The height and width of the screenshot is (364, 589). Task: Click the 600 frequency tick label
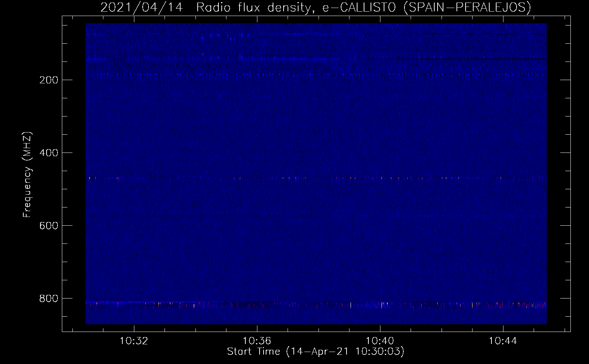coord(48,226)
